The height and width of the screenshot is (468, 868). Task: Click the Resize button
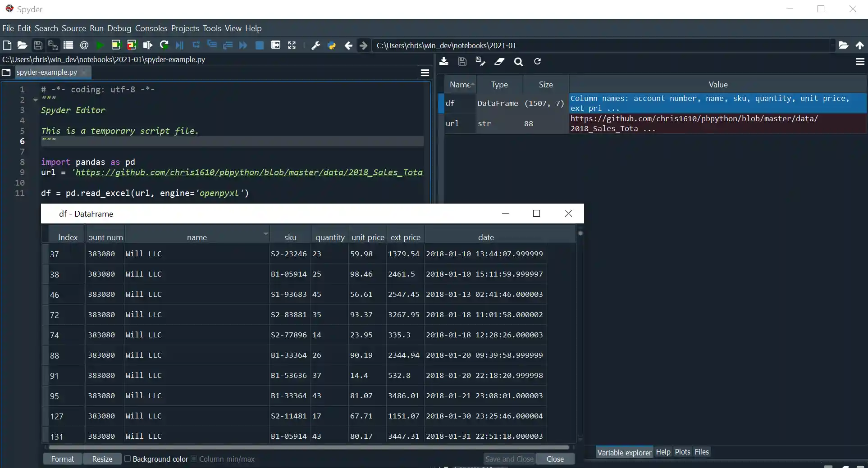102,459
